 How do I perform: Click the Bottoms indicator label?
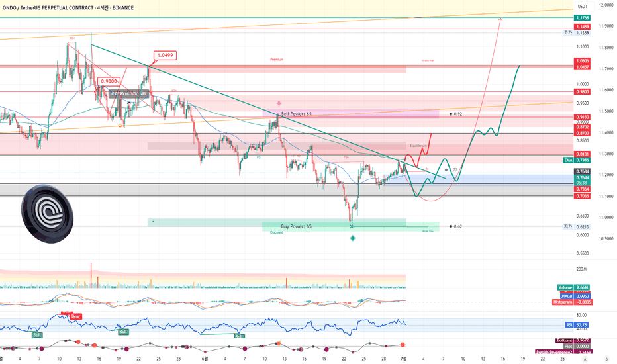click(573, 340)
